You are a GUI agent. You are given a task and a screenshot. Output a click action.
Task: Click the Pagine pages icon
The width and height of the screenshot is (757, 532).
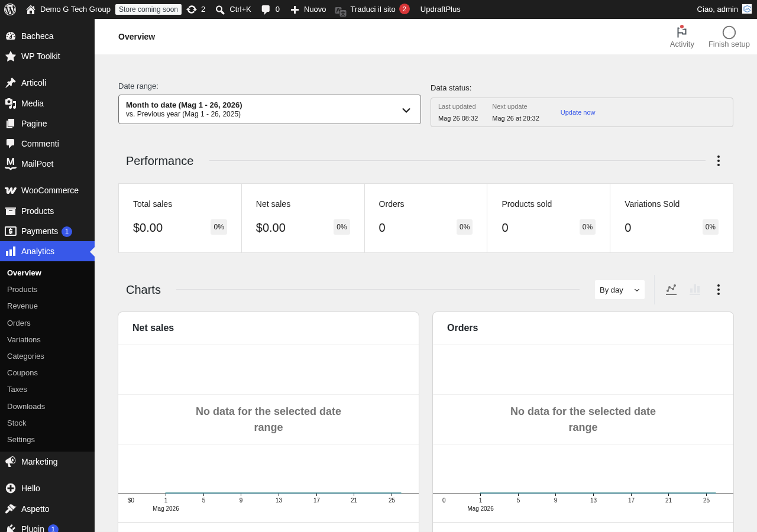pos(11,124)
